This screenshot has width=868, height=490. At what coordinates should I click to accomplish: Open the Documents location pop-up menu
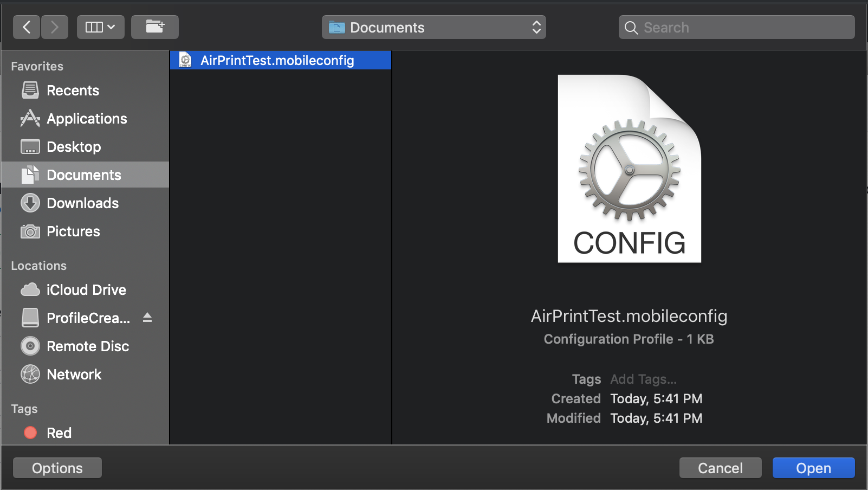(x=434, y=27)
